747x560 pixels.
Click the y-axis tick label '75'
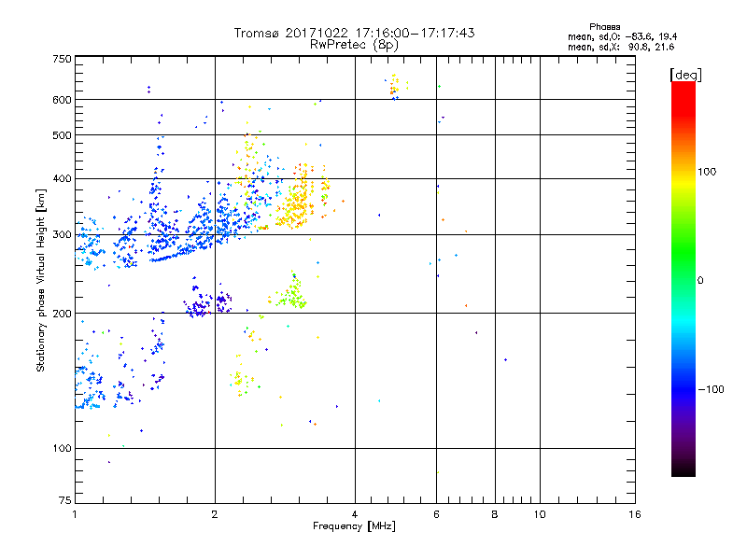[x=65, y=500]
